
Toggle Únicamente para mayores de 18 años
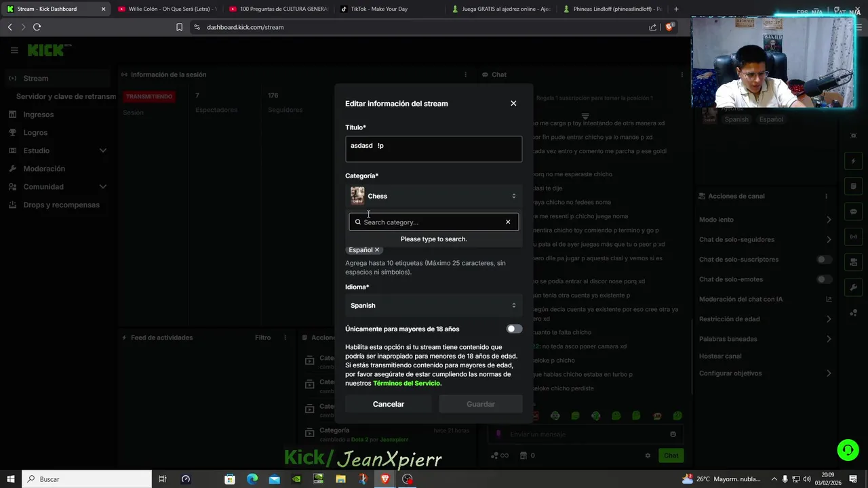click(x=514, y=329)
